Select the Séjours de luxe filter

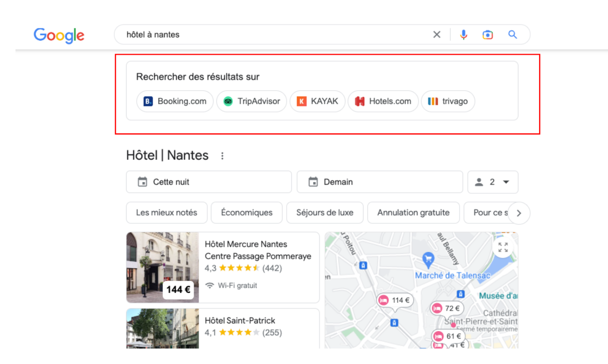pos(325,213)
